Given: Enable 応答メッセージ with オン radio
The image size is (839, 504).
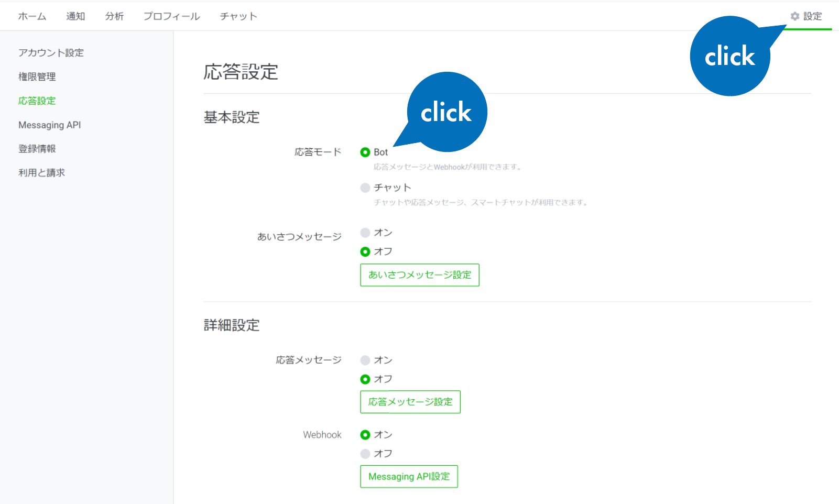Looking at the screenshot, I should (x=365, y=360).
